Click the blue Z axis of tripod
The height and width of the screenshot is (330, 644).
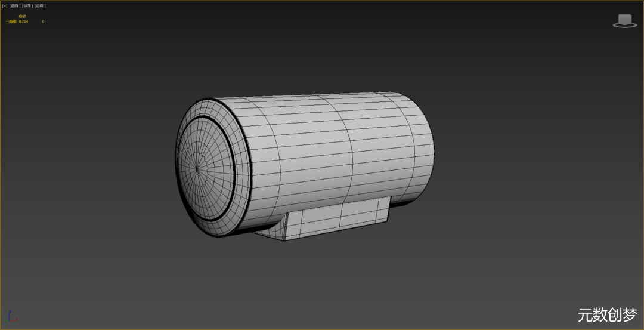[x=10, y=314]
